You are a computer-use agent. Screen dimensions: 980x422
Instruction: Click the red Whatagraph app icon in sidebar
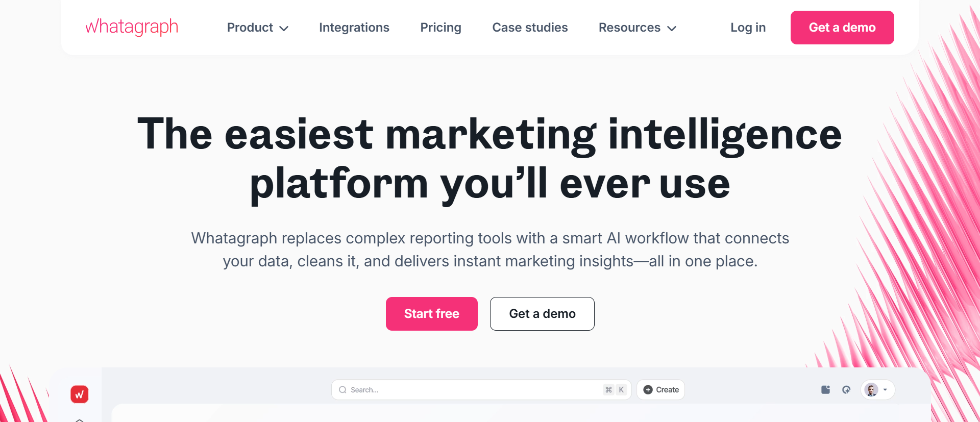(x=80, y=394)
